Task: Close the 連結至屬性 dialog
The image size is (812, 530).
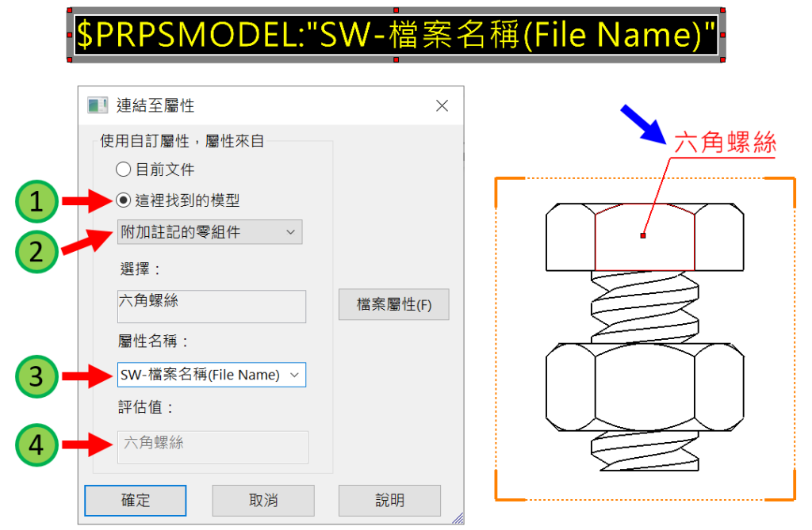Action: (442, 105)
